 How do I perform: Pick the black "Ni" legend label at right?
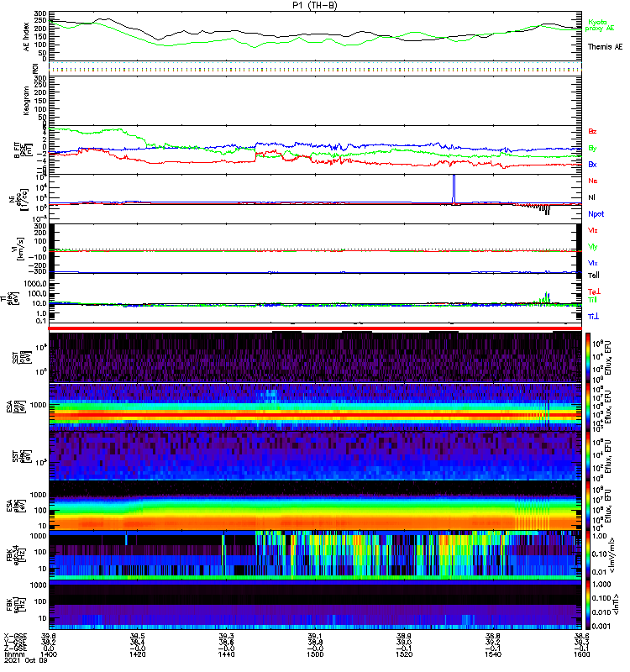pyautogui.click(x=591, y=197)
